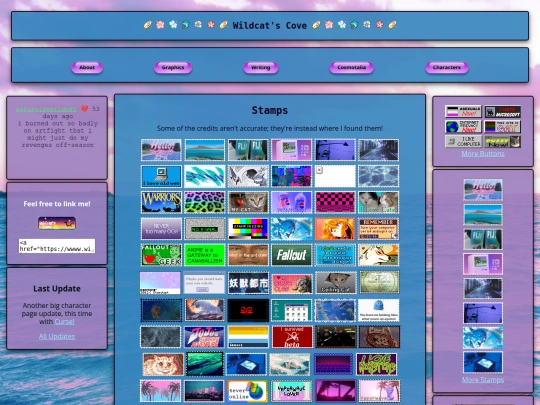The height and width of the screenshot is (405, 540).
Task: Select the green 'I Love' graffiti stamp
Action: click(376, 364)
